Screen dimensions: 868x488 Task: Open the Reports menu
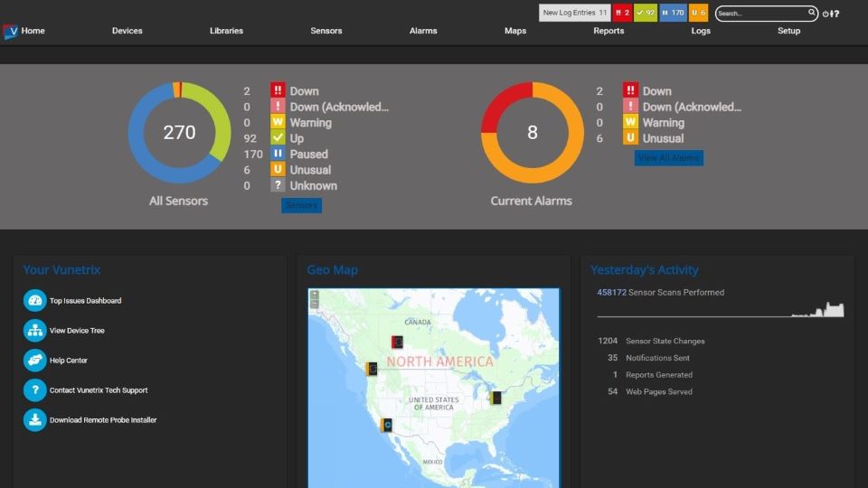609,31
